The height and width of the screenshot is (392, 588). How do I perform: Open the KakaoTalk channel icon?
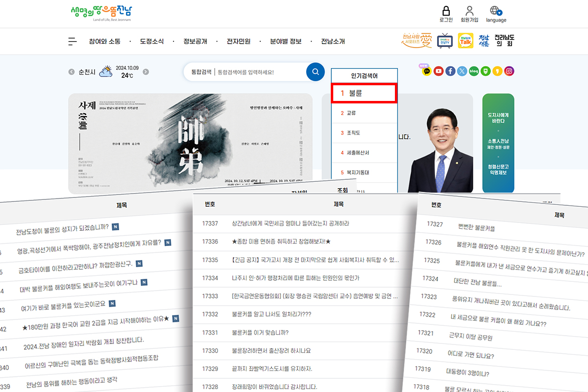click(x=427, y=71)
